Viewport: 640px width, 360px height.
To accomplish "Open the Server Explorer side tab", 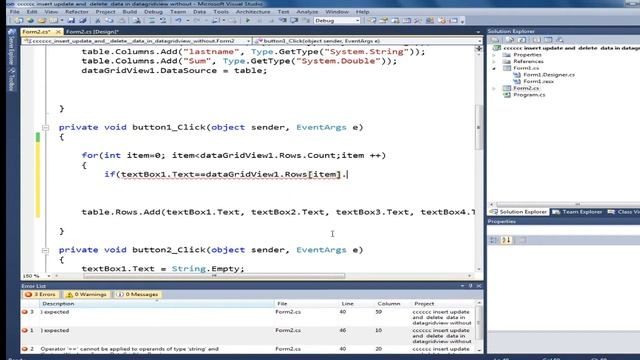I will pyautogui.click(x=11, y=46).
